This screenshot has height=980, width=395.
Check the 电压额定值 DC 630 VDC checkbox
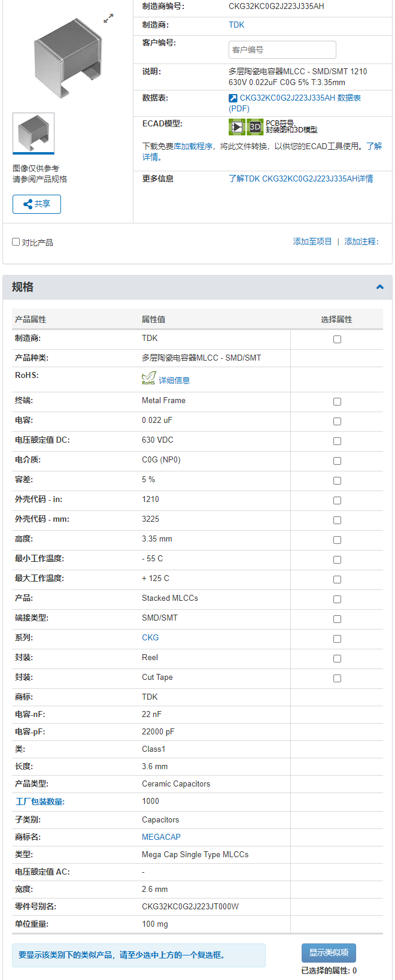pyautogui.click(x=337, y=441)
